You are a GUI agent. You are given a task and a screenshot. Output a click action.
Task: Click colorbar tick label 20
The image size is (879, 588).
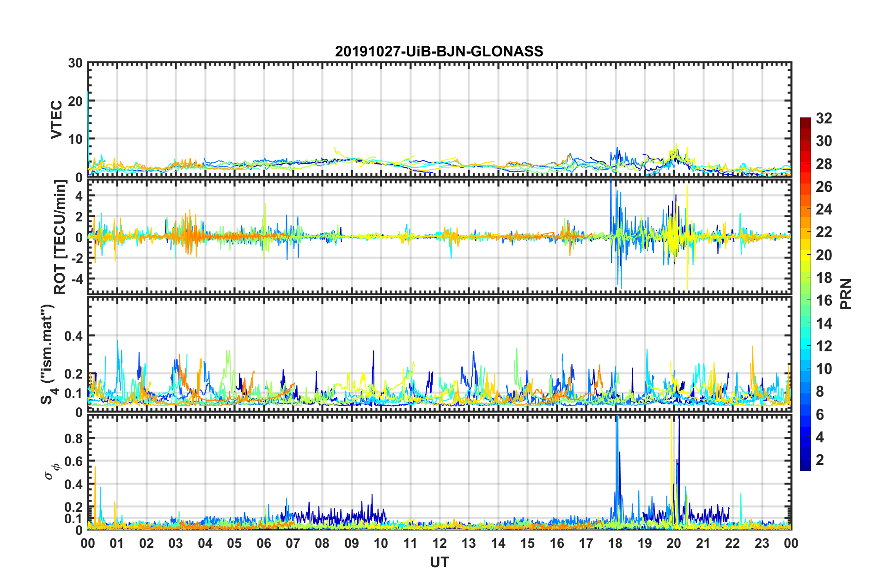[824, 255]
